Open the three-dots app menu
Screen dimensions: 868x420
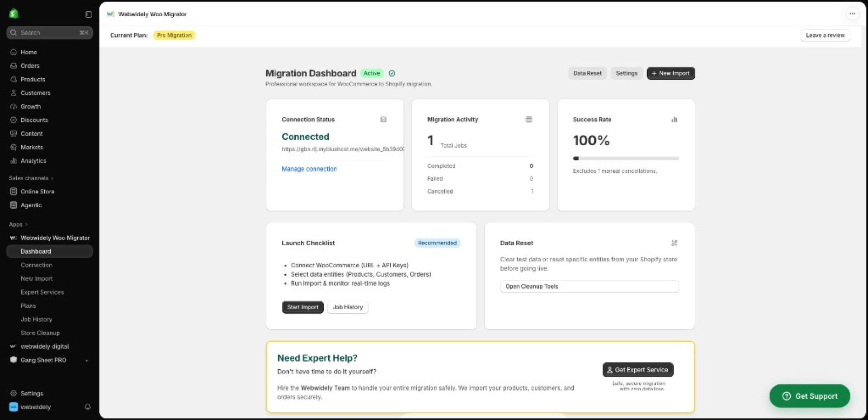click(x=852, y=14)
